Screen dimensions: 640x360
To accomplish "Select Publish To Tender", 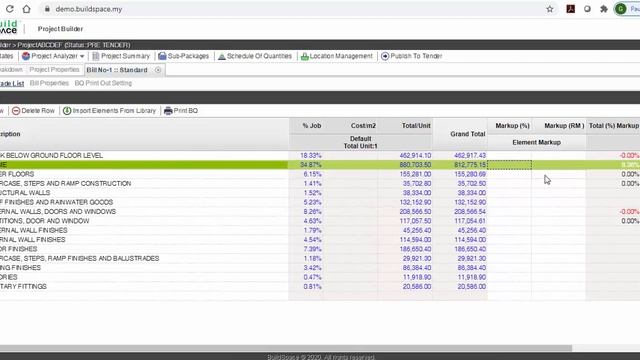I will click(x=416, y=56).
